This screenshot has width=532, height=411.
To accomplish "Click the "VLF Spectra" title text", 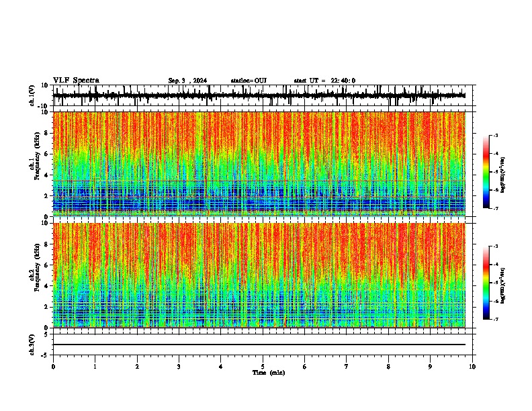I will point(76,81).
